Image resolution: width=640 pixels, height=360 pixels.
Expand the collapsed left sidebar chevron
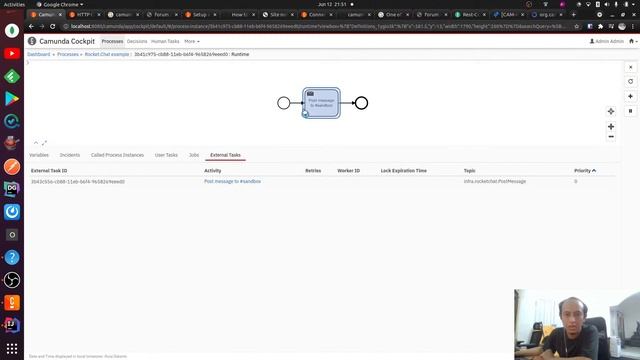[x=28, y=62]
